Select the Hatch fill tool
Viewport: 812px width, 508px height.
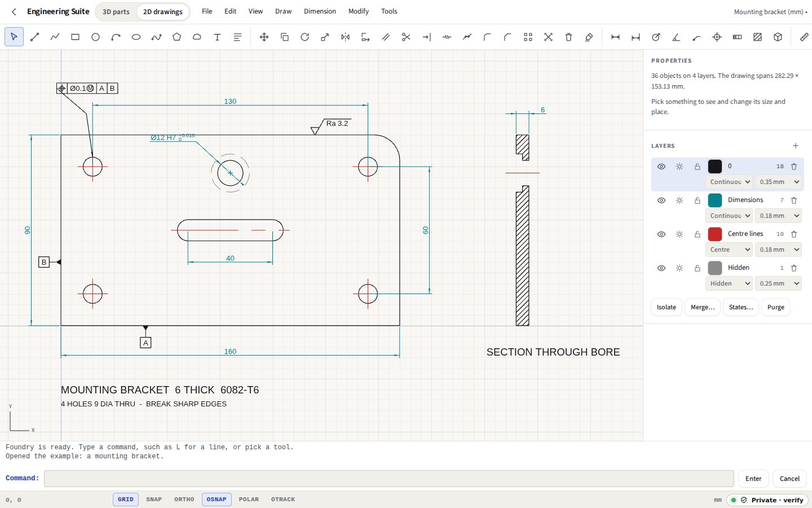[757, 37]
